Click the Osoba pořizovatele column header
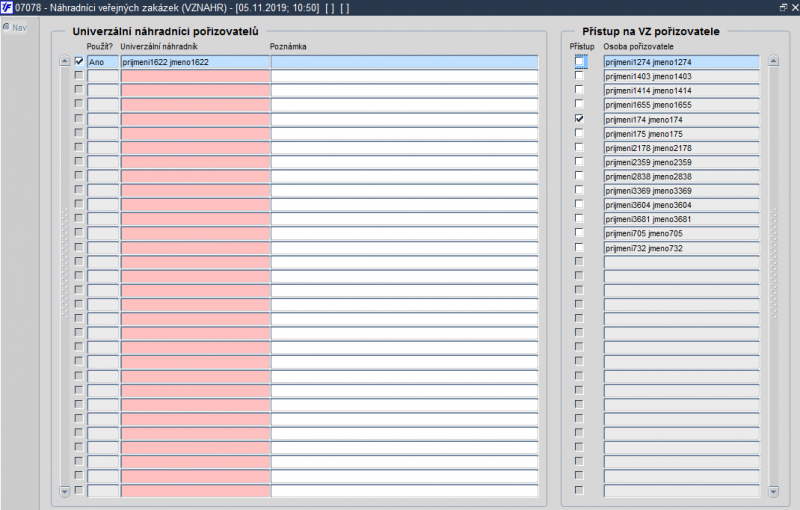This screenshot has height=510, width=800. point(638,46)
